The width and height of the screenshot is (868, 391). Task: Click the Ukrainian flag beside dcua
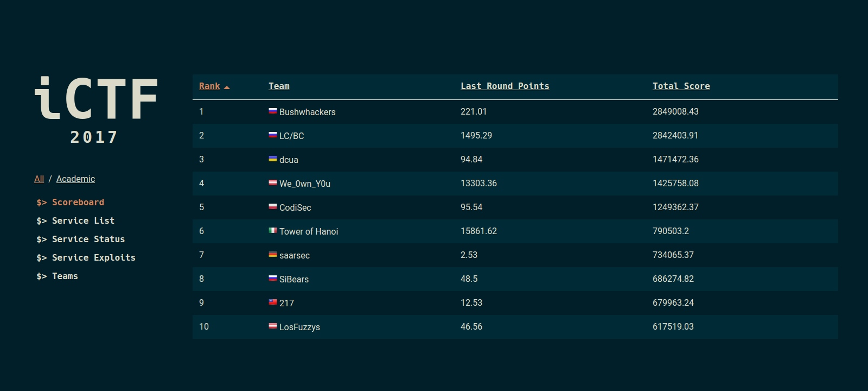coord(273,159)
